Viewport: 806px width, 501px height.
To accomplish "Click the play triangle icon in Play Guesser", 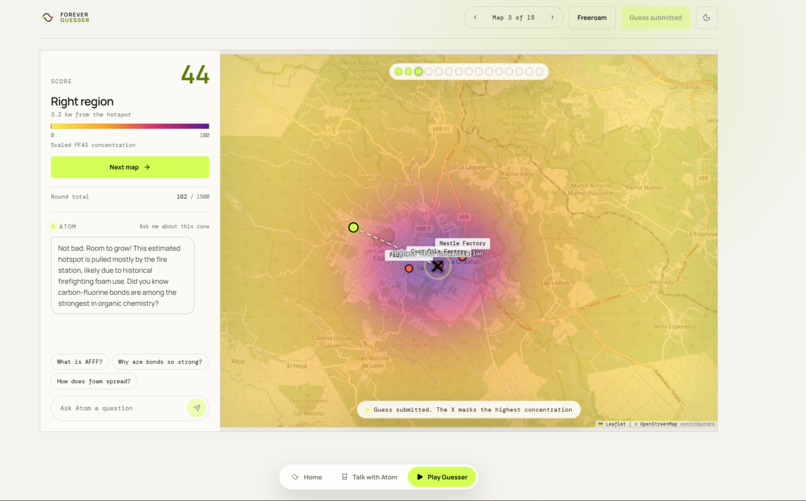I will (x=419, y=477).
